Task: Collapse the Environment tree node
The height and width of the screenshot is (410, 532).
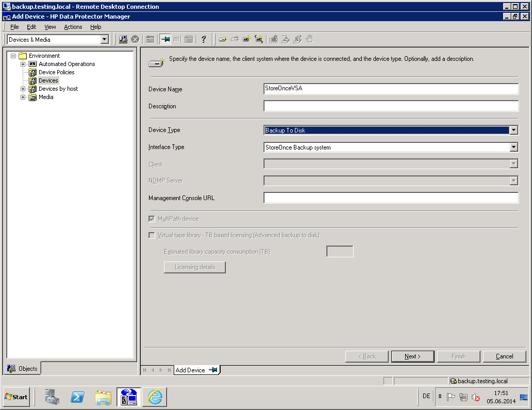Action: (13, 56)
